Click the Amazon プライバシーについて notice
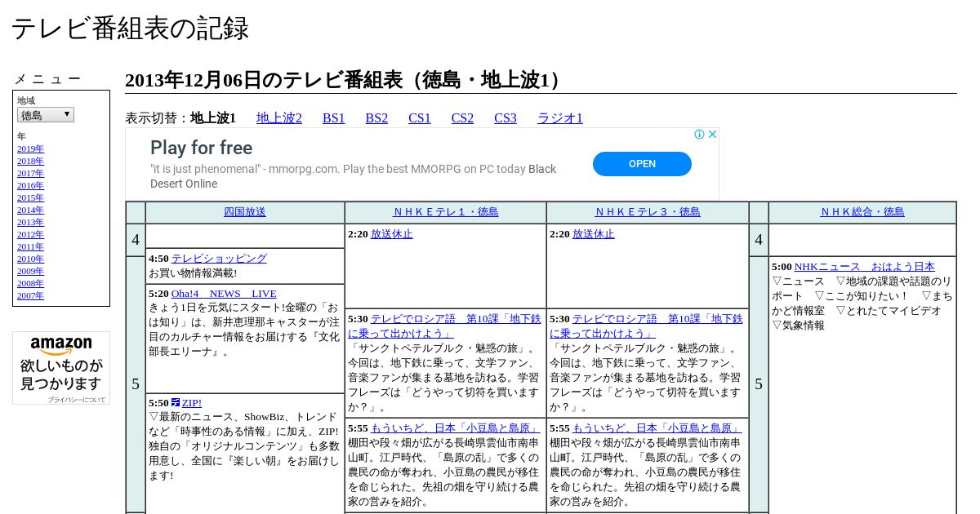This screenshot has width=980, height=514. pyautogui.click(x=77, y=400)
